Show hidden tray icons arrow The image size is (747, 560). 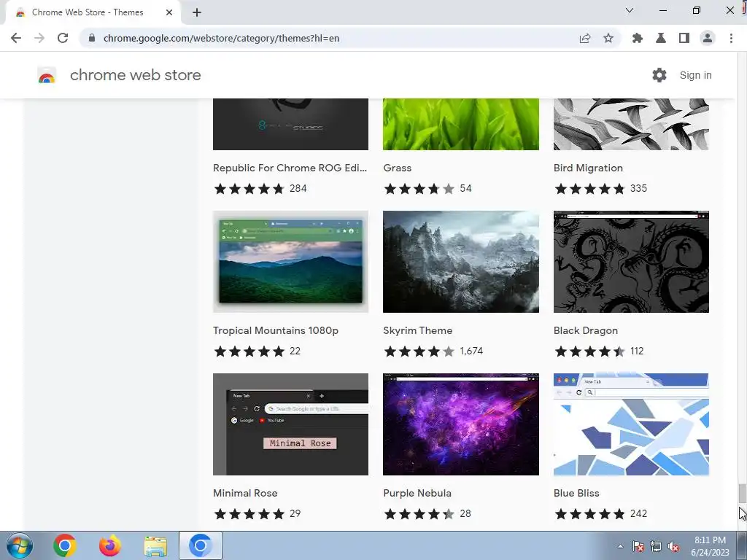pos(620,546)
